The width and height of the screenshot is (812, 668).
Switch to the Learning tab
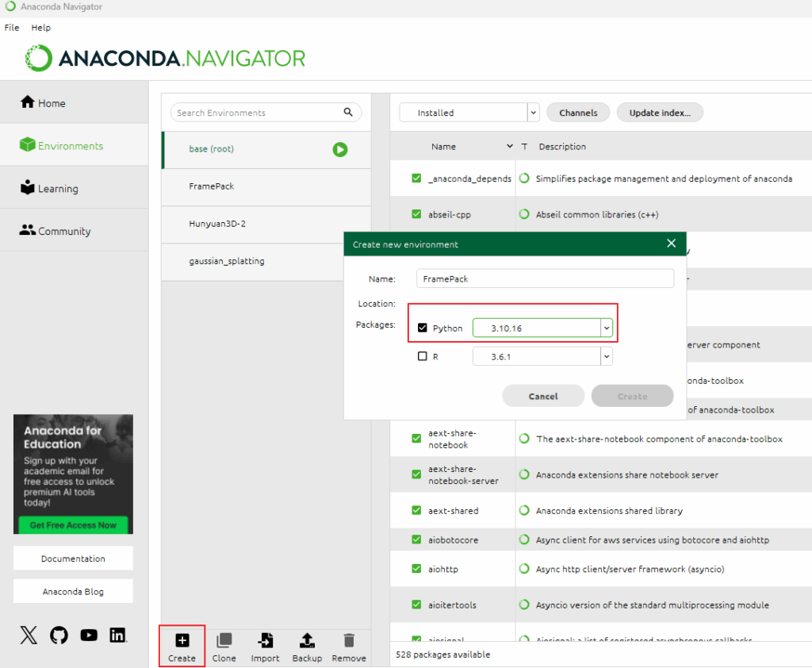tap(74, 188)
